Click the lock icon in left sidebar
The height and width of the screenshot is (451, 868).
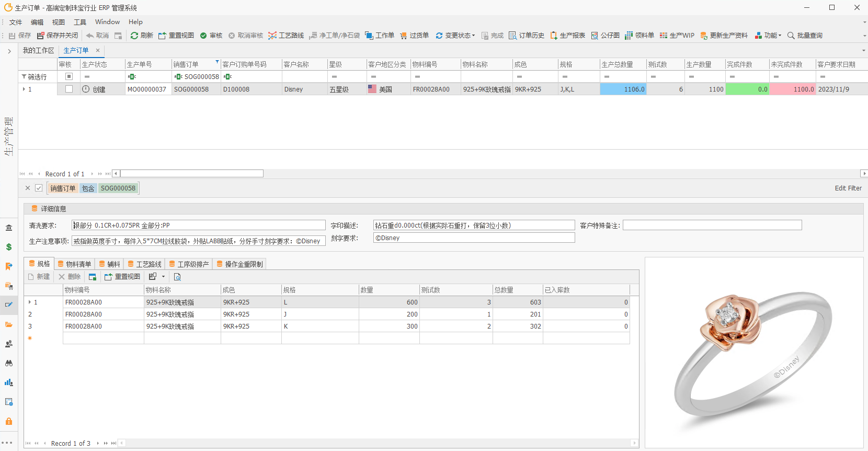click(9, 421)
